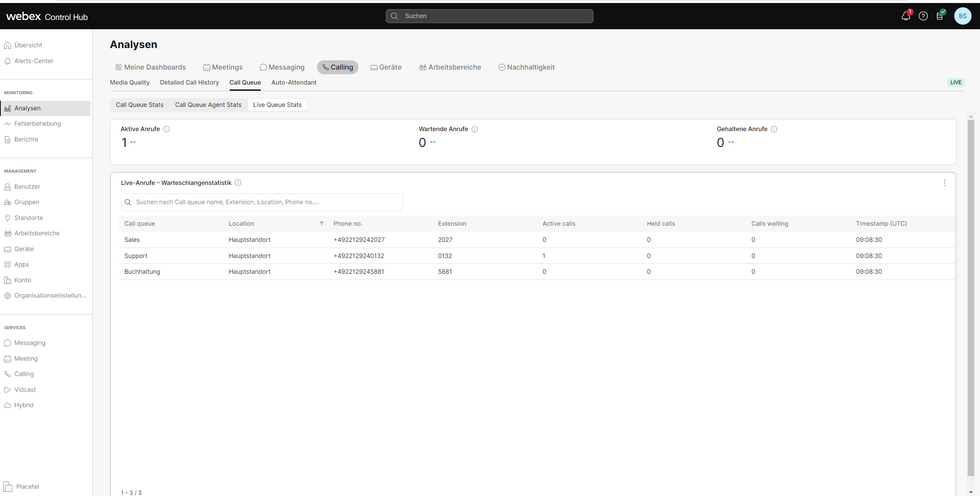Screen dimensions: 980x496
Task: Sort by the Active calls column header
Action: point(559,224)
